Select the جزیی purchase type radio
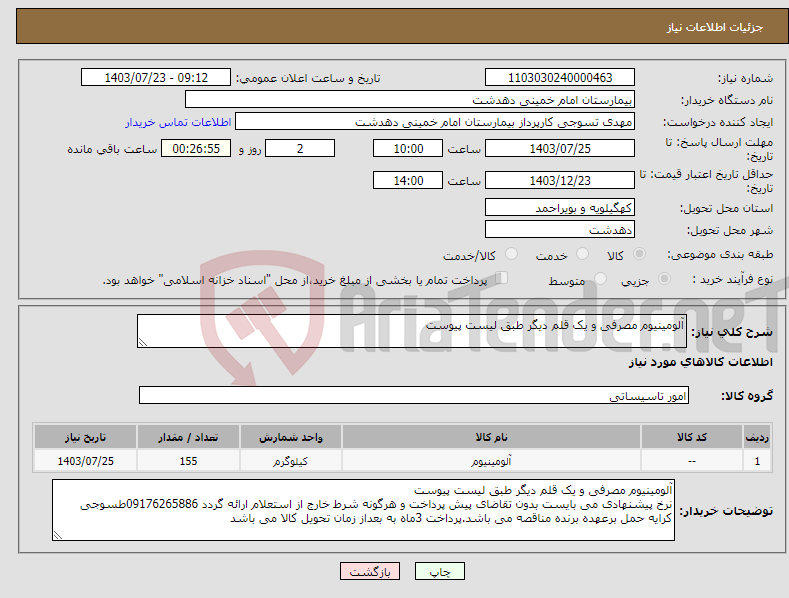This screenshot has height=598, width=789. pos(664,278)
